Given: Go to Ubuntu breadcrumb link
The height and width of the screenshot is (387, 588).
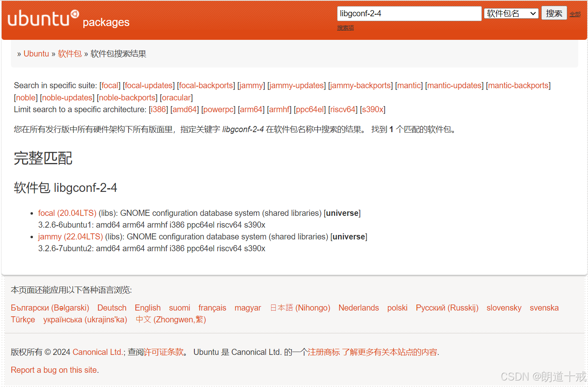Looking at the screenshot, I should click(x=36, y=54).
